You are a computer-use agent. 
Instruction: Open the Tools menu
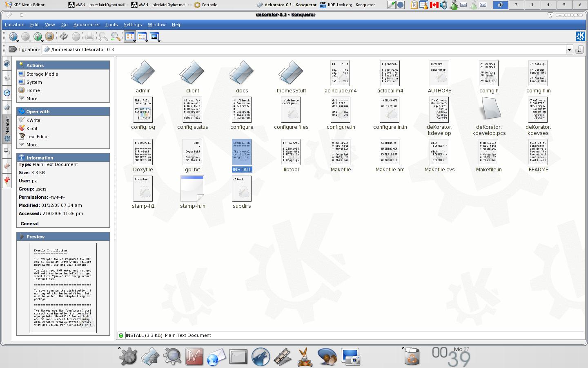[x=111, y=25]
